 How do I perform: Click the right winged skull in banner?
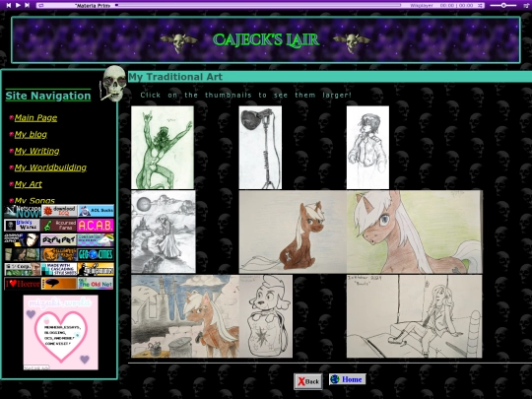352,42
